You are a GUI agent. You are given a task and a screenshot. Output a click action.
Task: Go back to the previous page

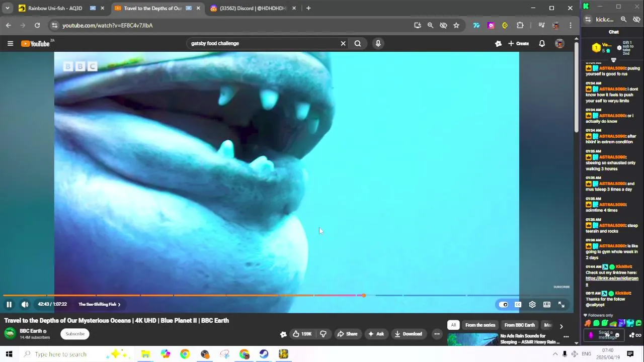pyautogui.click(x=9, y=25)
